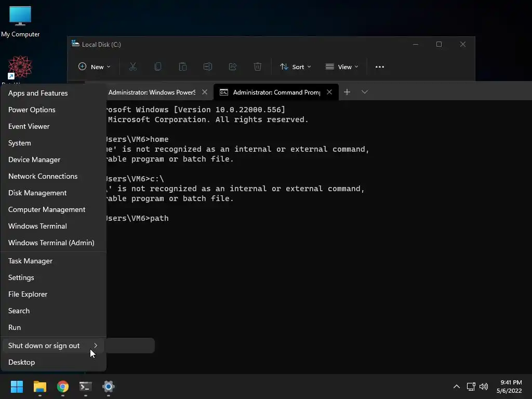Open My Computer desktop icon
Screen dimensions: 532x399
pos(20,21)
